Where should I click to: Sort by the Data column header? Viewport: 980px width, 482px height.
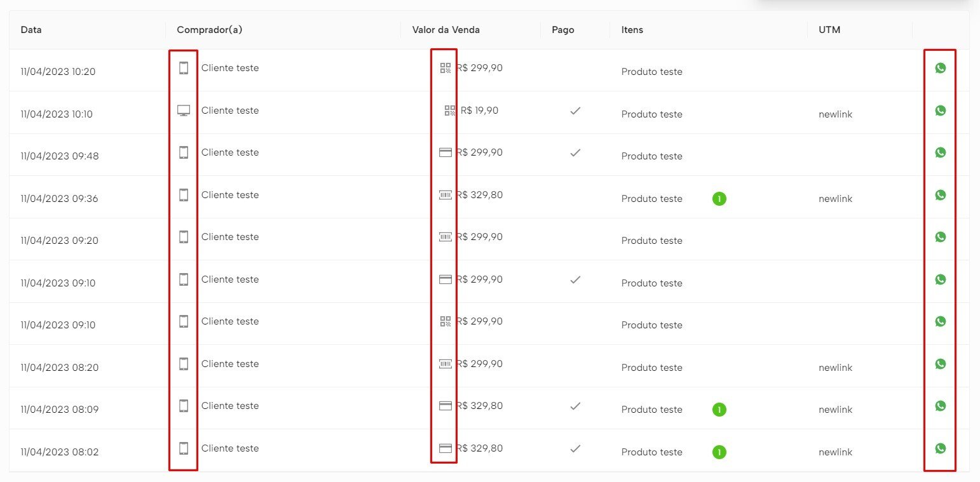coord(31,30)
